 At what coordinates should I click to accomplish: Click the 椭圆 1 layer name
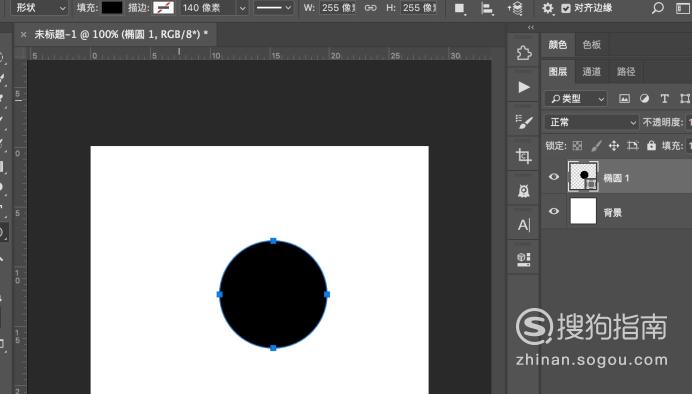point(616,178)
